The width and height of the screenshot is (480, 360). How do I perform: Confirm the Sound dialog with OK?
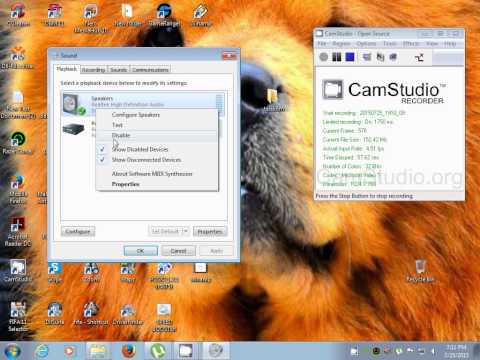pos(141,251)
